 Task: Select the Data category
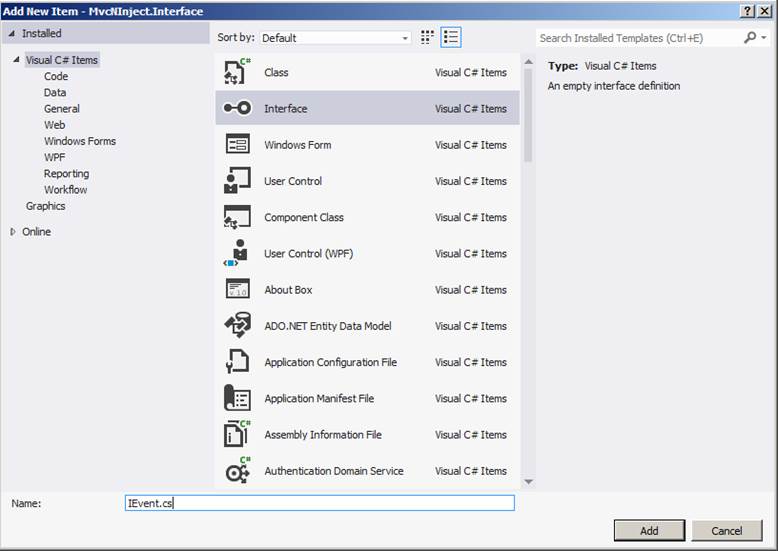coord(55,92)
